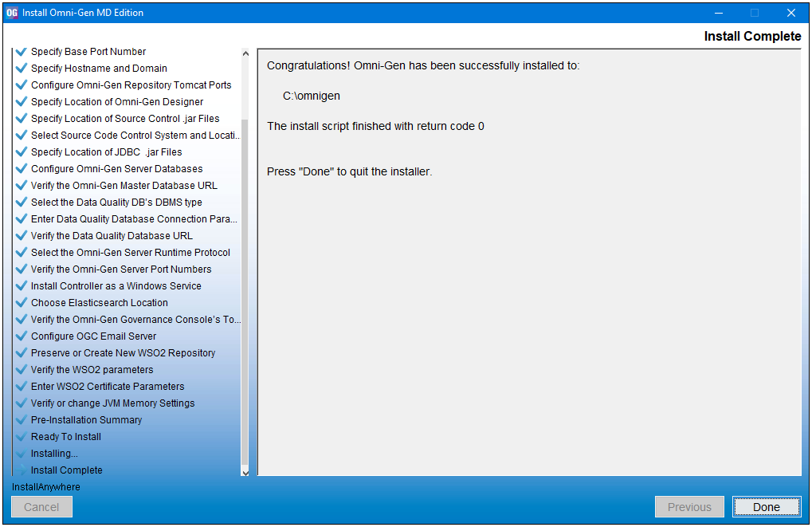Click the checkmark beside Specify Base Port Number
The width and height of the screenshot is (812, 527).
[21, 51]
